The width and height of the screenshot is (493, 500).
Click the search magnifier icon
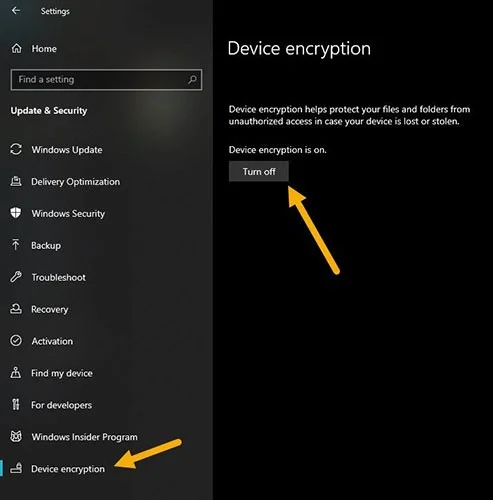[192, 80]
